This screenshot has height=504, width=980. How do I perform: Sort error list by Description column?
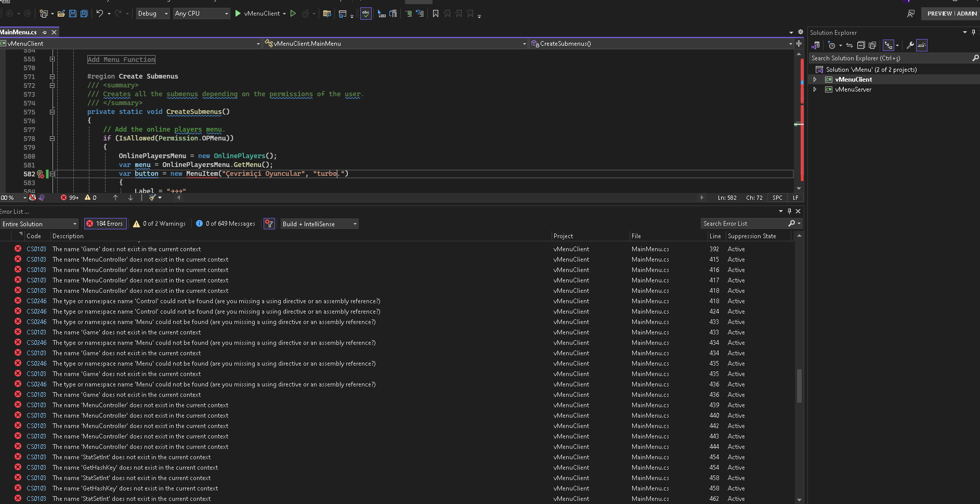pos(68,236)
